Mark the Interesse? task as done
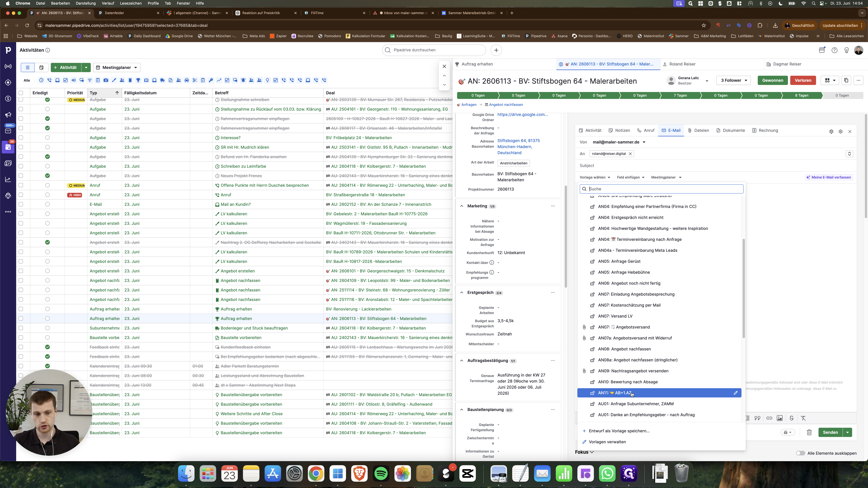This screenshot has height=488, width=868. pos(47,138)
